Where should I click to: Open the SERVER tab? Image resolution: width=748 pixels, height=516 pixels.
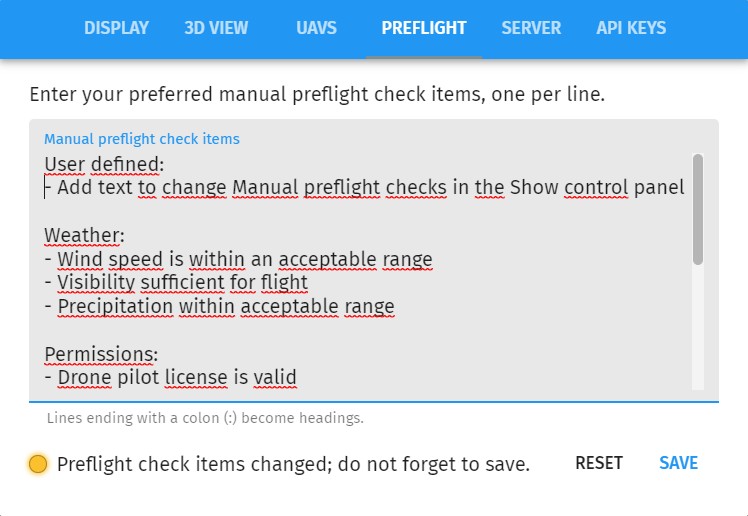point(531,28)
